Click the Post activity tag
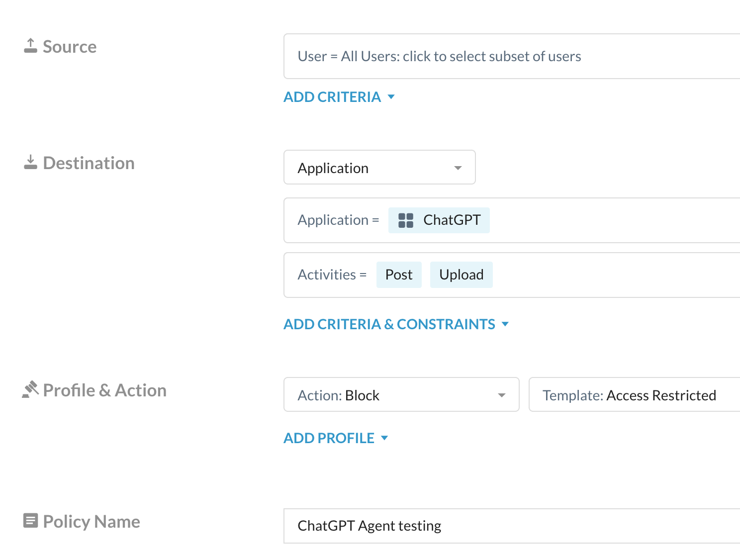The width and height of the screenshot is (740, 560). pos(399,275)
